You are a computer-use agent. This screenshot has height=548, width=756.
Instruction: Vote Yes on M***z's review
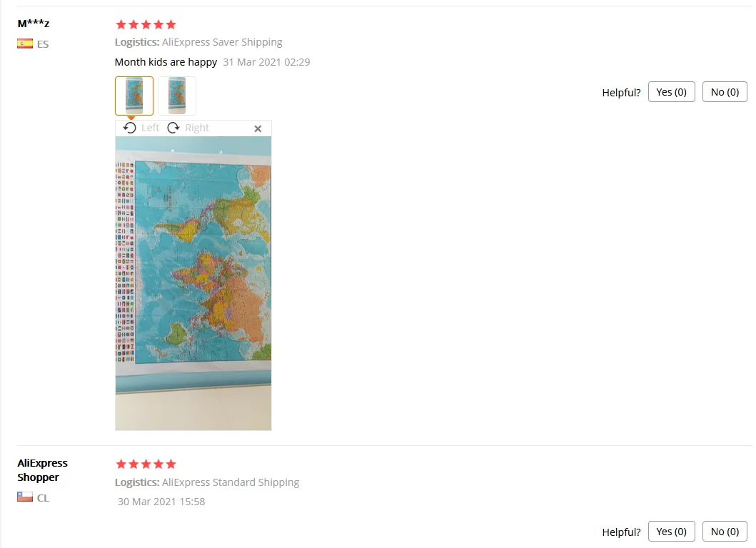tap(671, 92)
